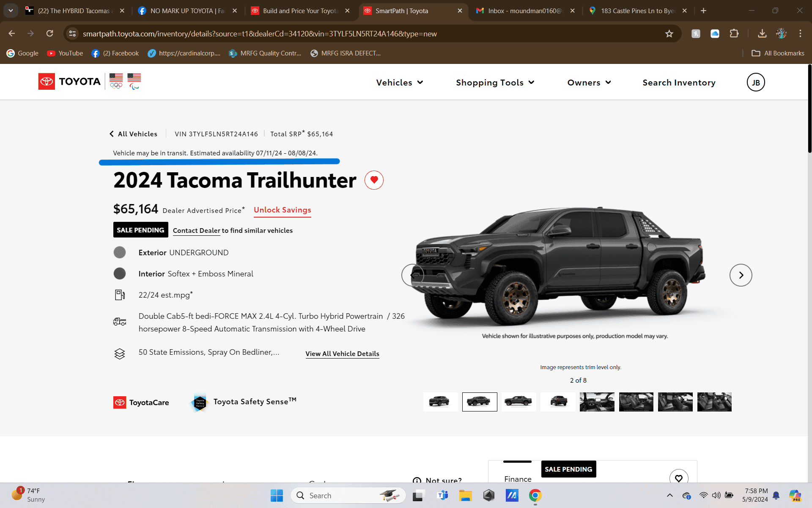Click the smartpath.toyota.com address bar URL
The width and height of the screenshot is (812, 508).
click(260, 33)
